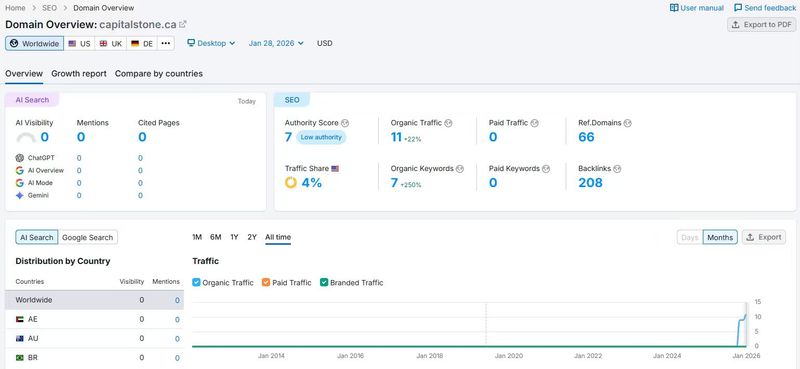Click the BR flag in country list
This screenshot has width=800, height=369.
click(x=20, y=358)
